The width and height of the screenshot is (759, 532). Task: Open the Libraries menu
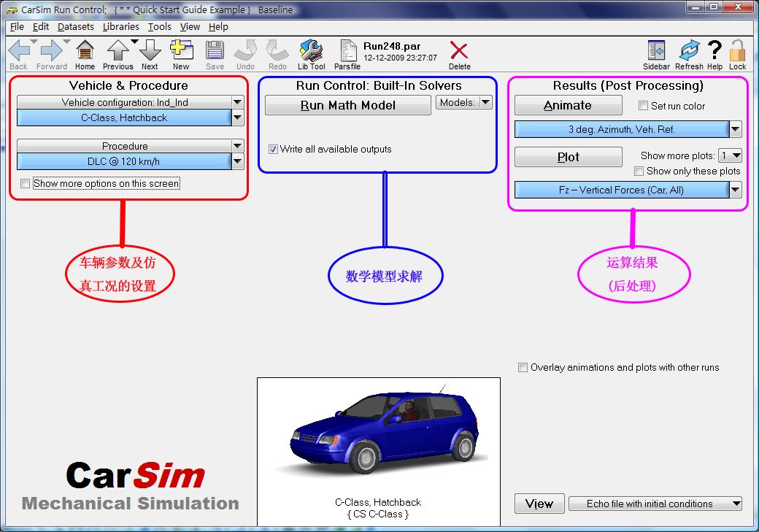click(x=120, y=26)
